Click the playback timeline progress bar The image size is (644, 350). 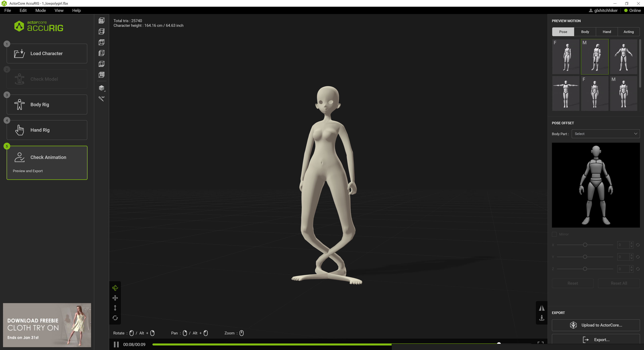[x=325, y=344]
